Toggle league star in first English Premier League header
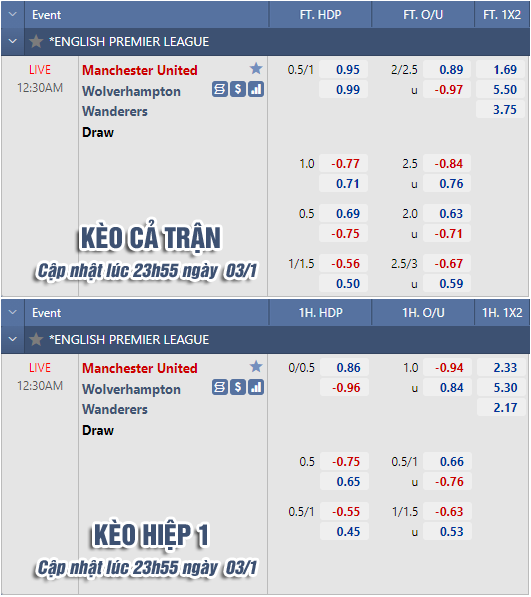531x597 pixels. [36, 41]
